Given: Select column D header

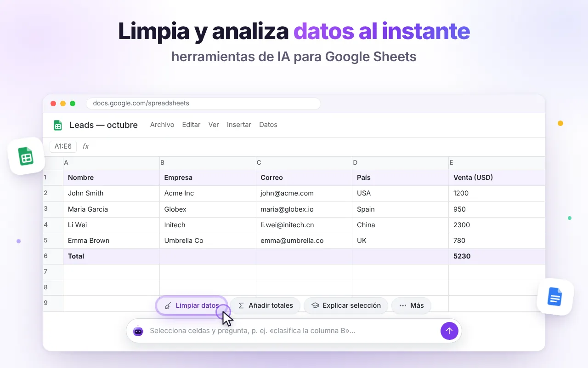Looking at the screenshot, I should point(401,163).
